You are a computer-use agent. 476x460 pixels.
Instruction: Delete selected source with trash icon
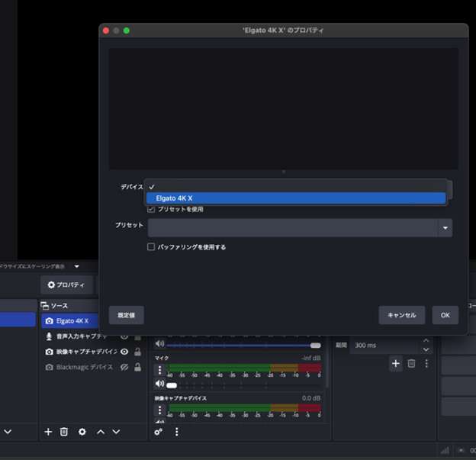click(x=64, y=432)
